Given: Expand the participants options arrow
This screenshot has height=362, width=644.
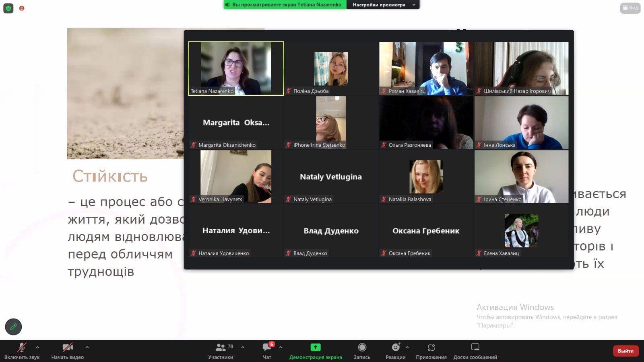Looking at the screenshot, I should tap(243, 347).
